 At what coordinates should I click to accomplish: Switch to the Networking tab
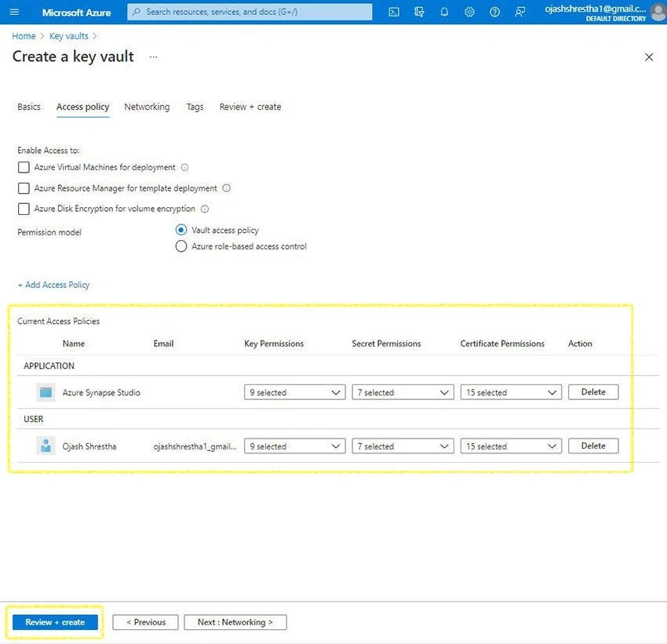click(147, 107)
